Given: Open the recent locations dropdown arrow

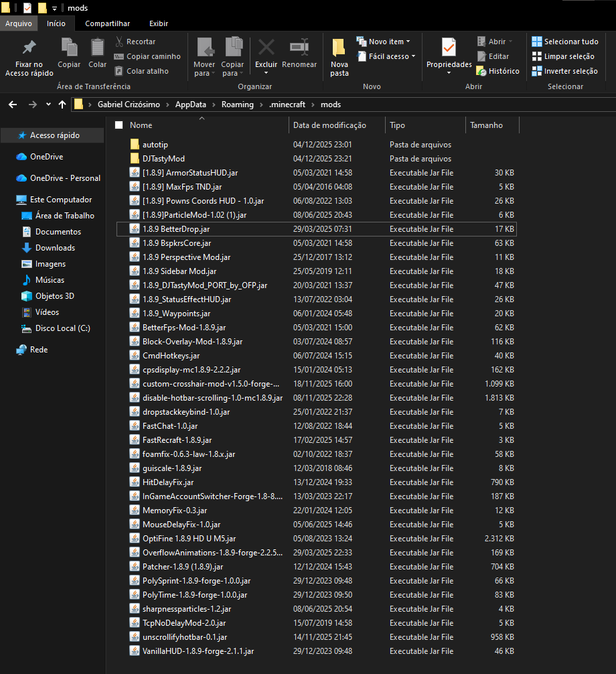Looking at the screenshot, I should tap(48, 105).
